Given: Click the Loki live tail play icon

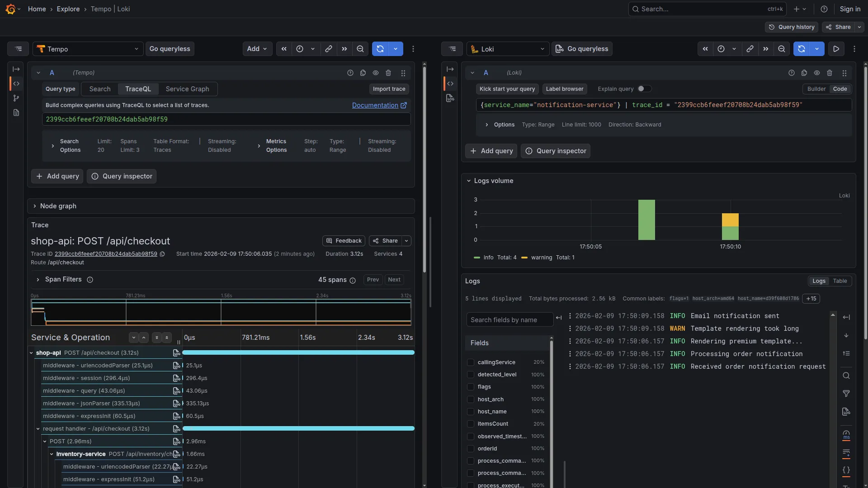Looking at the screenshot, I should 836,49.
